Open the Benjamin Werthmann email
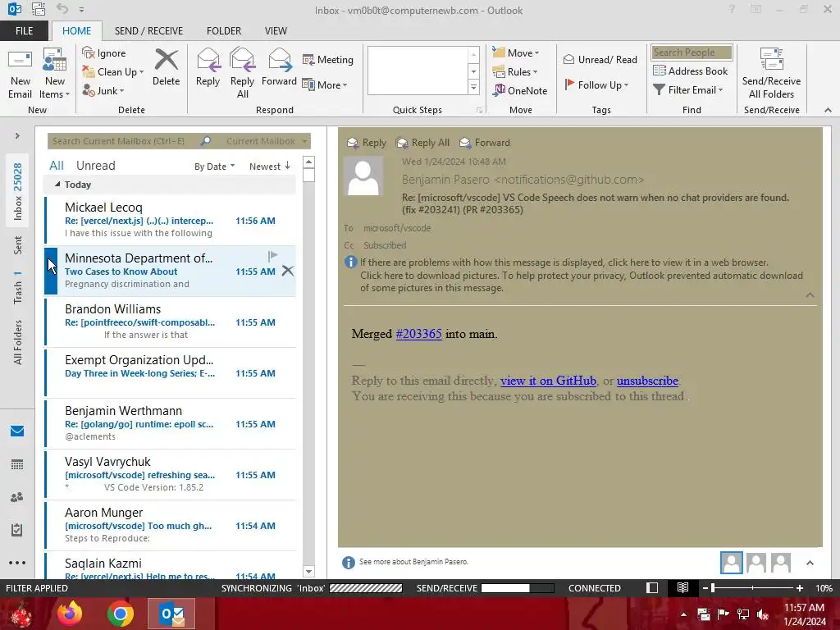 171,424
